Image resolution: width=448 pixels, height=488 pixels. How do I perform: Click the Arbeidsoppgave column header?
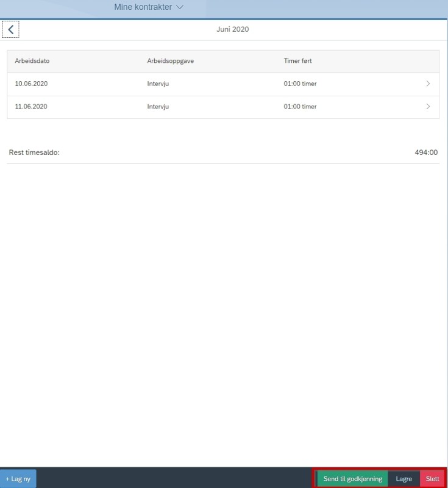pos(171,60)
